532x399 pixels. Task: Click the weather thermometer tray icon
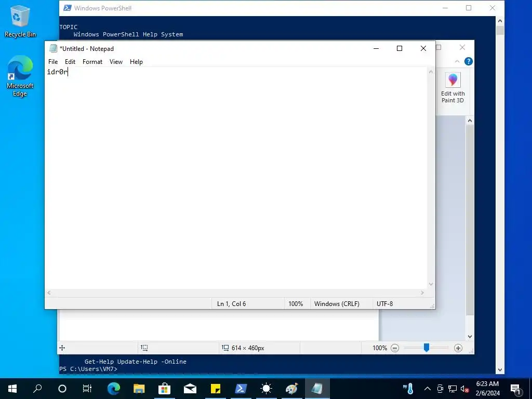(408, 389)
